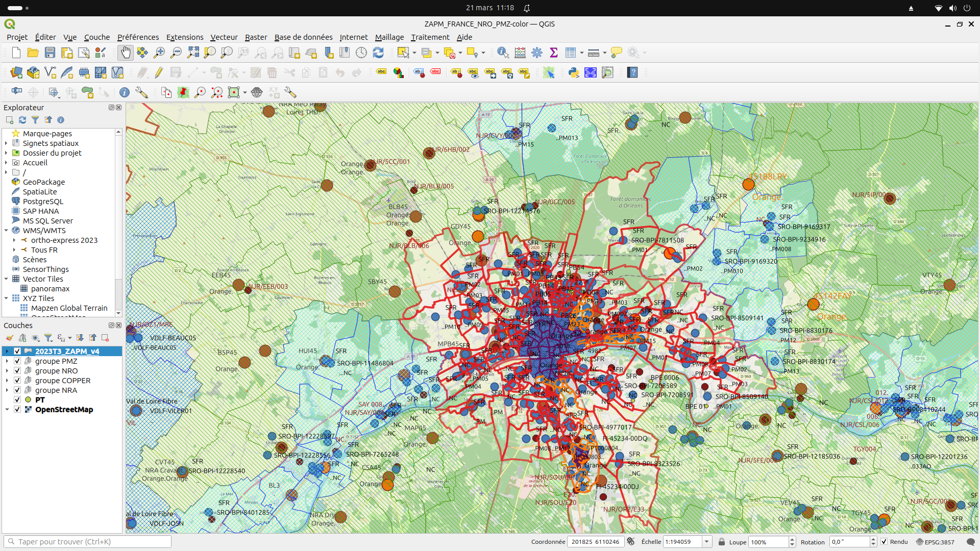Open the Projet menu

pyautogui.click(x=17, y=37)
